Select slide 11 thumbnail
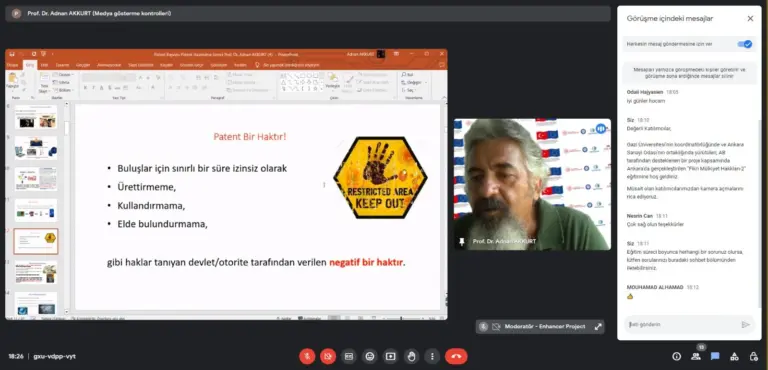The height and width of the screenshot is (370, 768). 36,210
